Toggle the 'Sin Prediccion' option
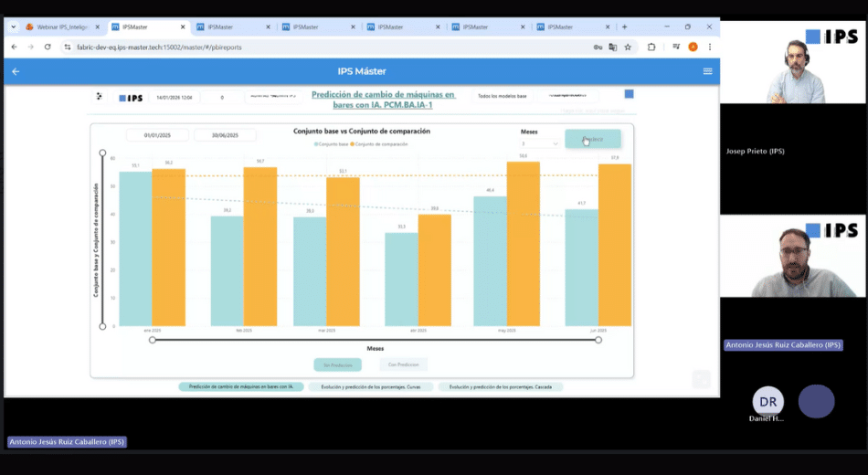 click(337, 364)
